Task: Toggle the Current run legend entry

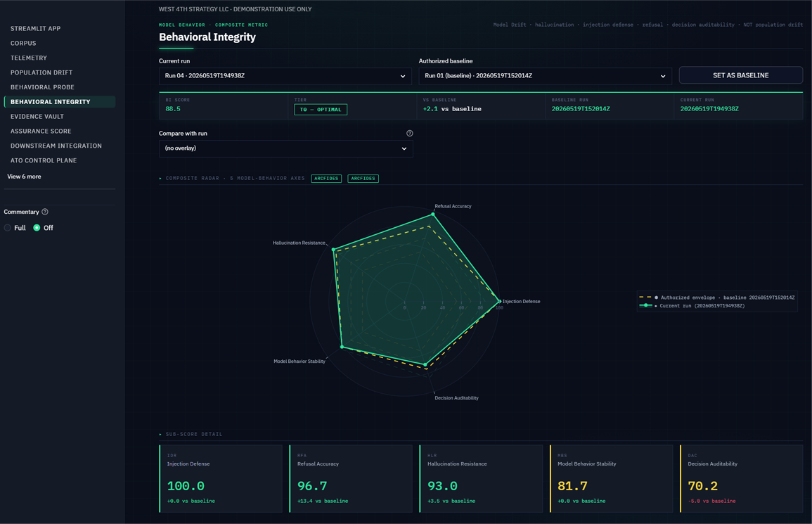Action: click(x=692, y=306)
